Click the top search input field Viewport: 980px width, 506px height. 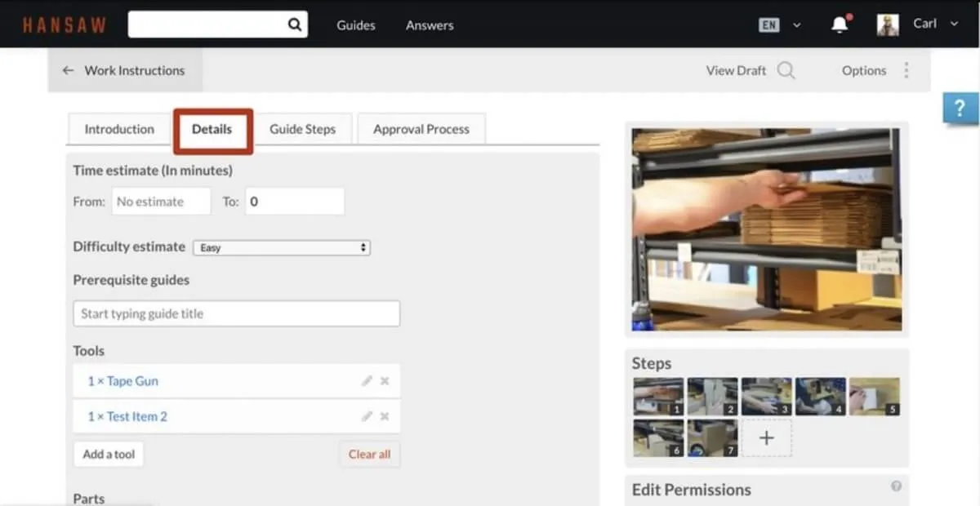[x=207, y=24]
